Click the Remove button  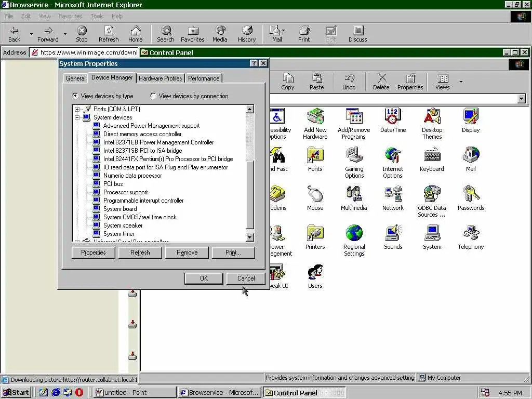187,253
